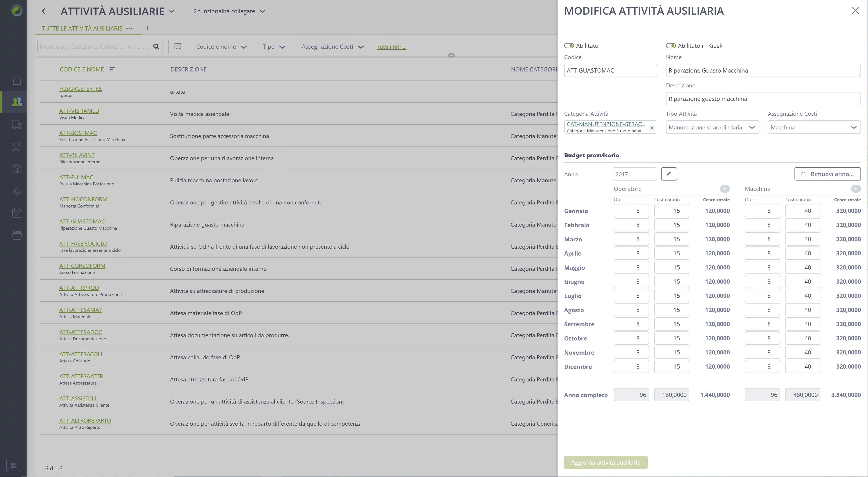The width and height of the screenshot is (868, 477).
Task: Open the Tutti i filtri link
Action: click(x=391, y=47)
